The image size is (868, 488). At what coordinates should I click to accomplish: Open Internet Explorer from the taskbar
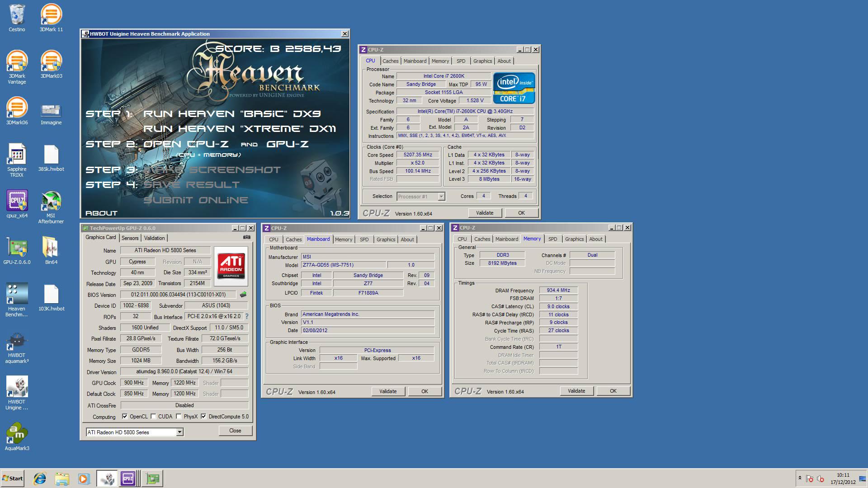click(x=40, y=479)
